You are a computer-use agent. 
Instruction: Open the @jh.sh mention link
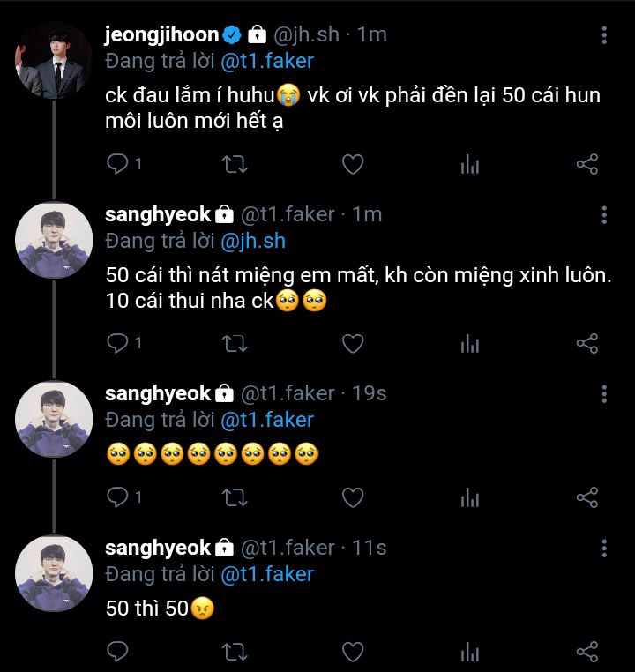(252, 240)
